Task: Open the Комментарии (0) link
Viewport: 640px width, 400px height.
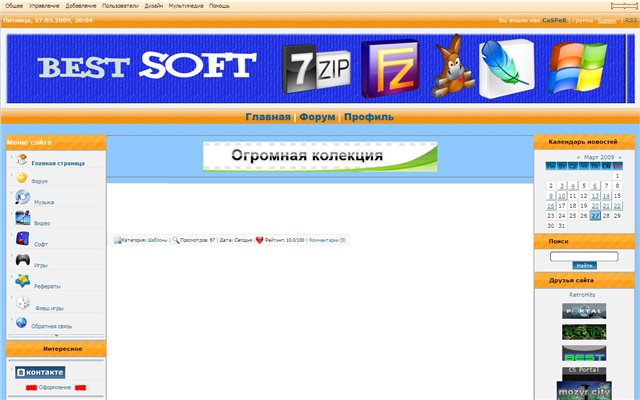Action: point(327,240)
